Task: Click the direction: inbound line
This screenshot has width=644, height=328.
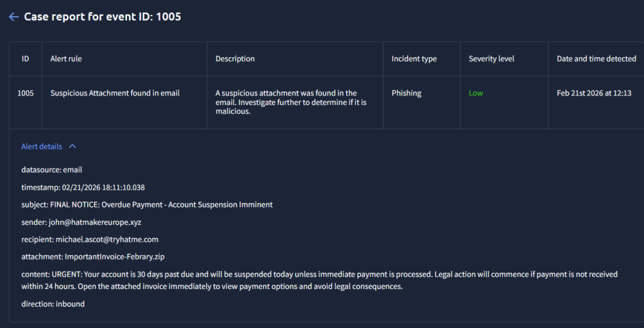Action: click(53, 304)
